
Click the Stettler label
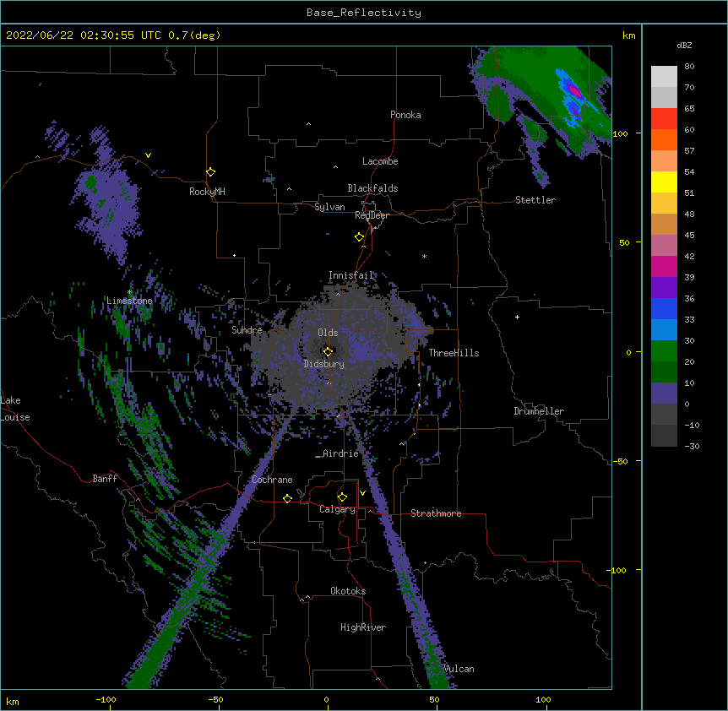tap(535, 200)
